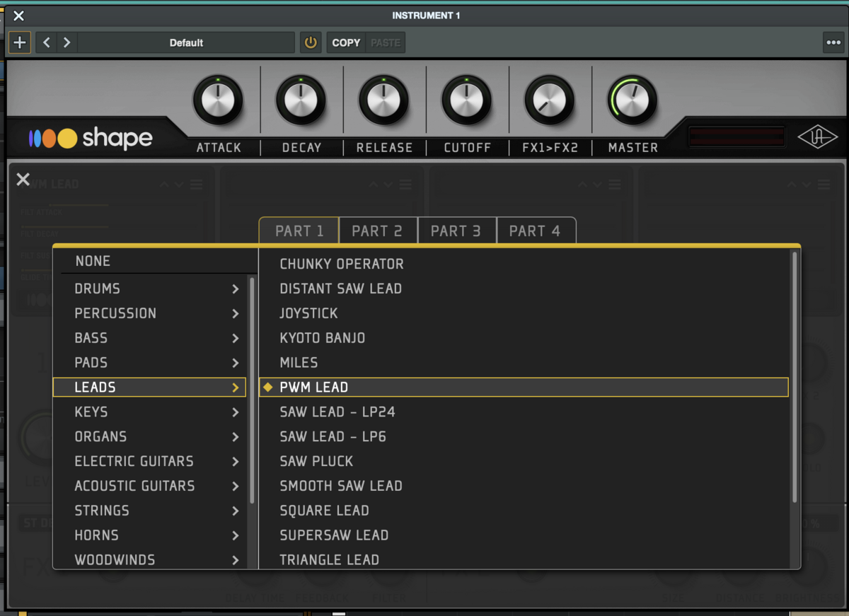Switch to the PART 2 tab
This screenshot has width=849, height=616.
point(378,231)
